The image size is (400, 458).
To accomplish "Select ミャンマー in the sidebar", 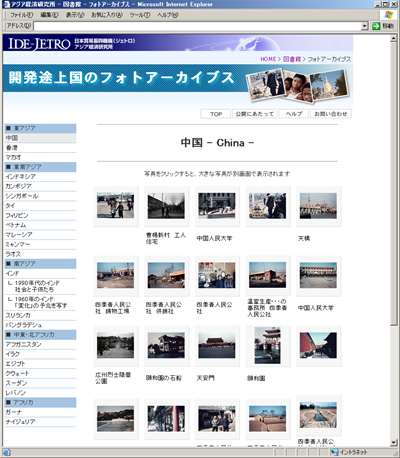I will pyautogui.click(x=40, y=244).
